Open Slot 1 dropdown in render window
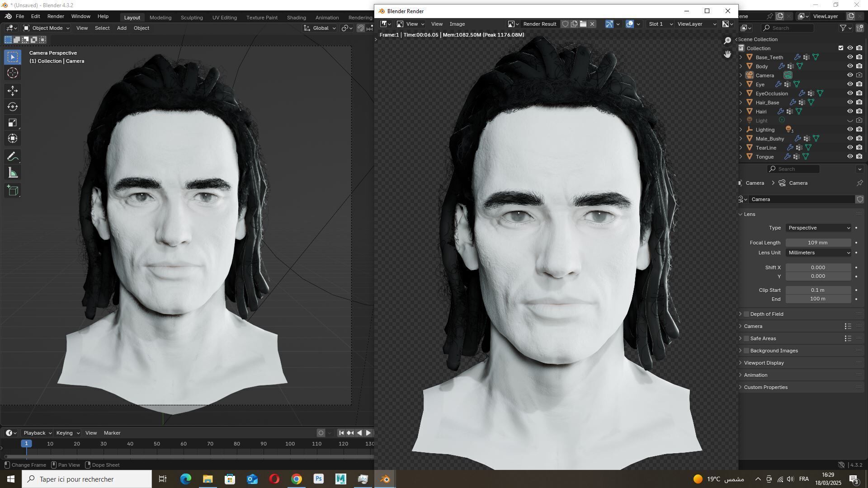Viewport: 868px width, 488px height. (660, 24)
